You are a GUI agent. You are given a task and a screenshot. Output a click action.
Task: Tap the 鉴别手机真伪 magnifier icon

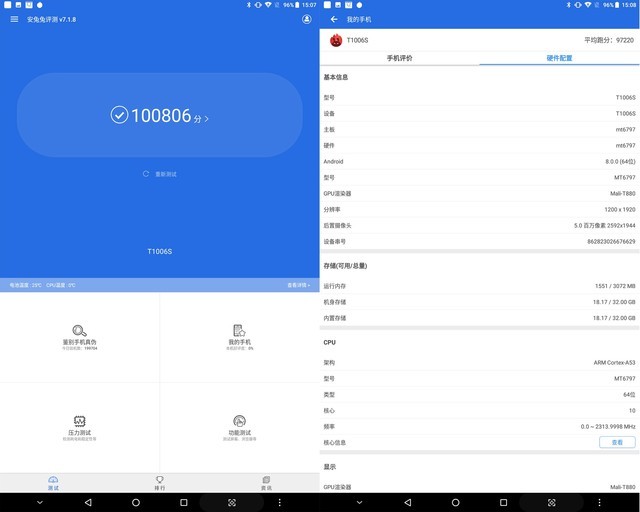coord(79,331)
